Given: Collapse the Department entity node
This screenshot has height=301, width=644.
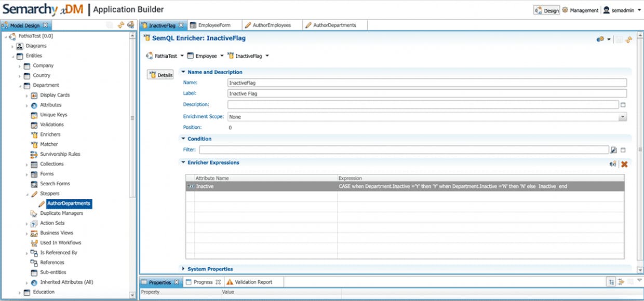Looking at the screenshot, I should (20, 86).
